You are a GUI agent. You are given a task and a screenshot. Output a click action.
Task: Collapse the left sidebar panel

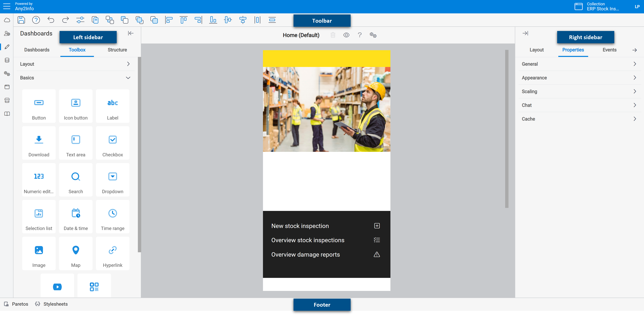[130, 33]
